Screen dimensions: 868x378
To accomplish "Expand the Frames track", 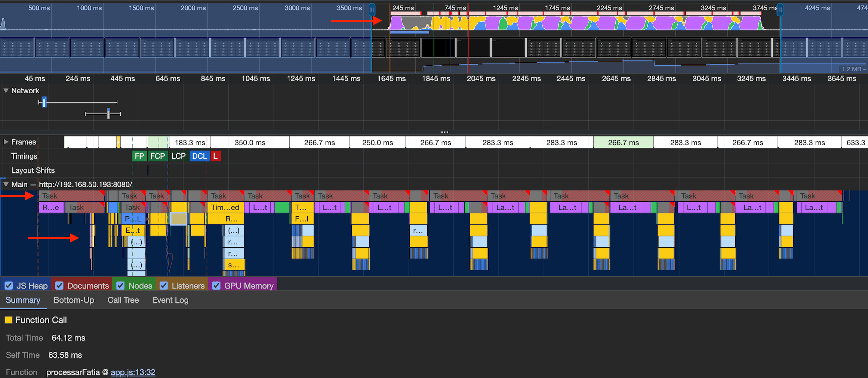I will click(6, 142).
